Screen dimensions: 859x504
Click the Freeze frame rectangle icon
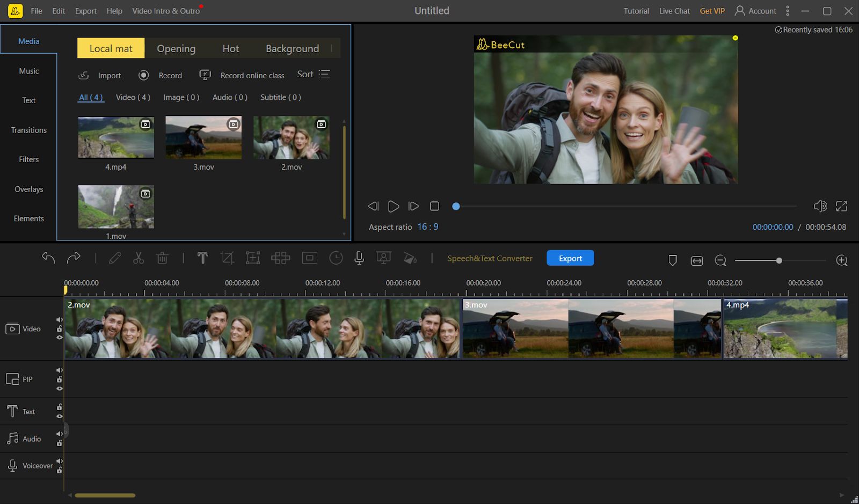310,258
